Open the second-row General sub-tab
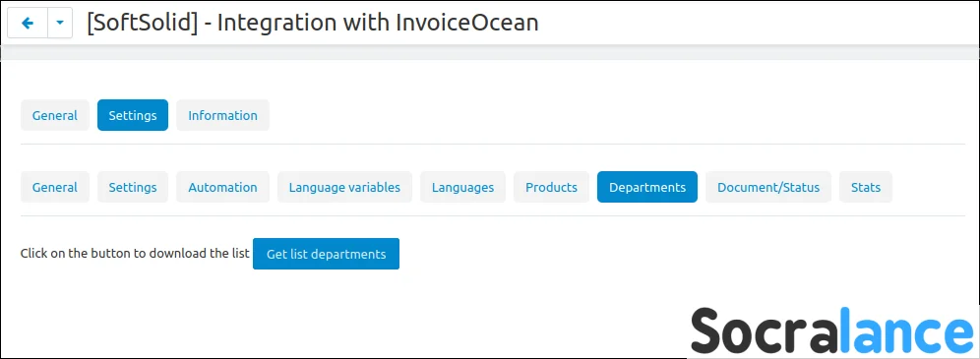The image size is (980, 359). (x=55, y=187)
